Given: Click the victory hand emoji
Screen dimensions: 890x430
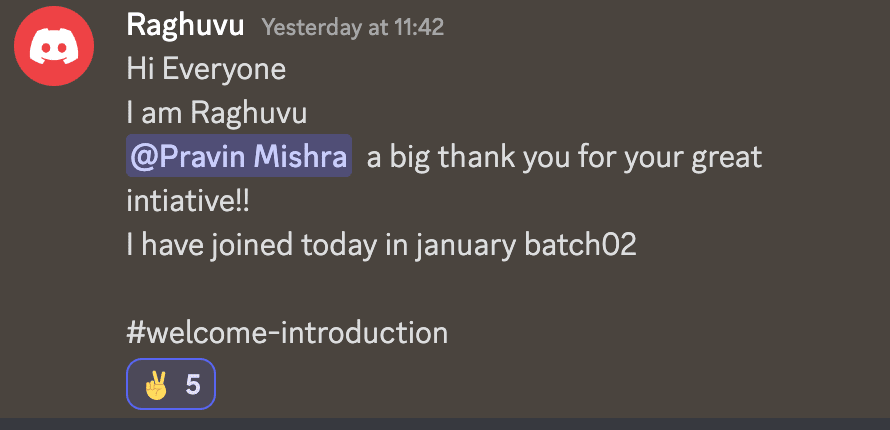Looking at the screenshot, I should [x=155, y=385].
